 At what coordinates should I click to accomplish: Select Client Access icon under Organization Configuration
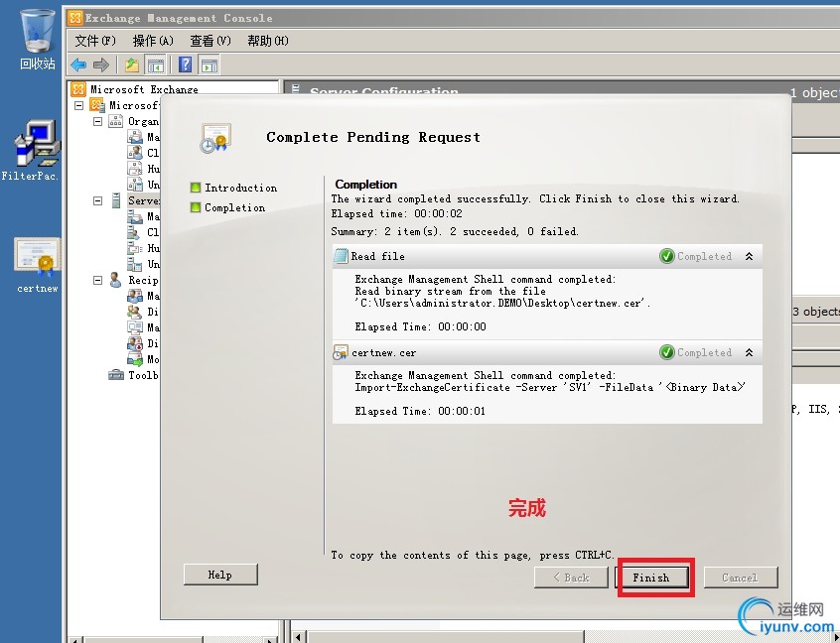(x=134, y=153)
